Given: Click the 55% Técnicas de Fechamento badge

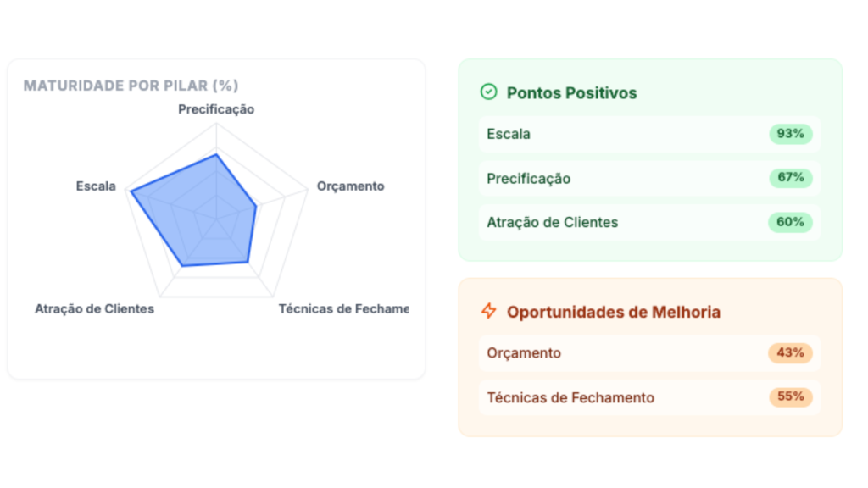Looking at the screenshot, I should coord(790,396).
